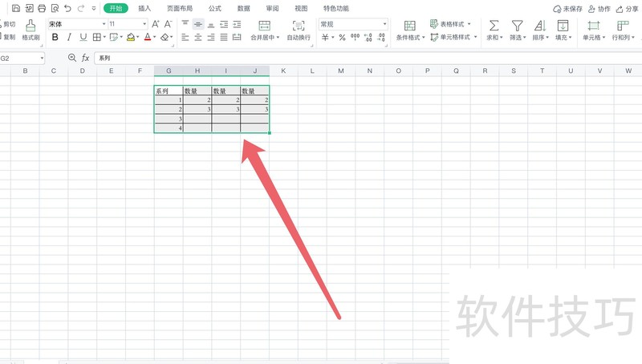642x364 pixels.
Task: Open Rows and Columns (行和列) menu
Action: click(x=623, y=30)
